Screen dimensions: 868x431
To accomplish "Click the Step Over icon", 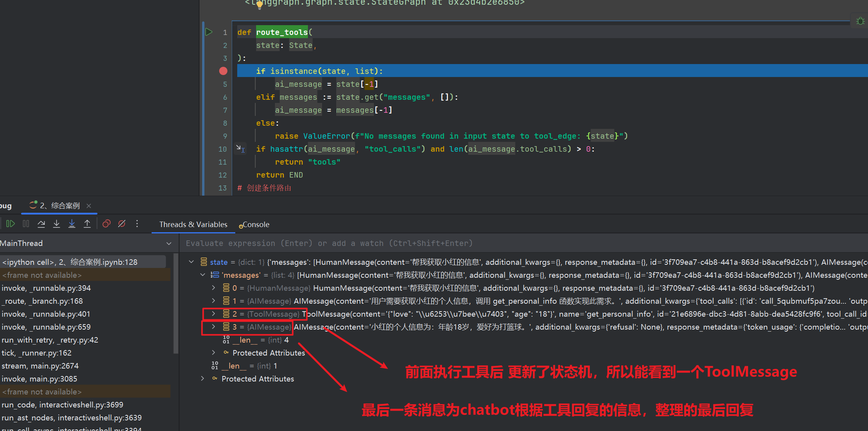I will click(41, 224).
